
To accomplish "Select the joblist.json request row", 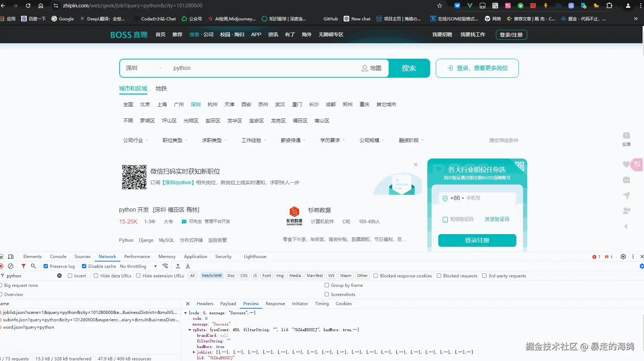I will tap(90, 312).
